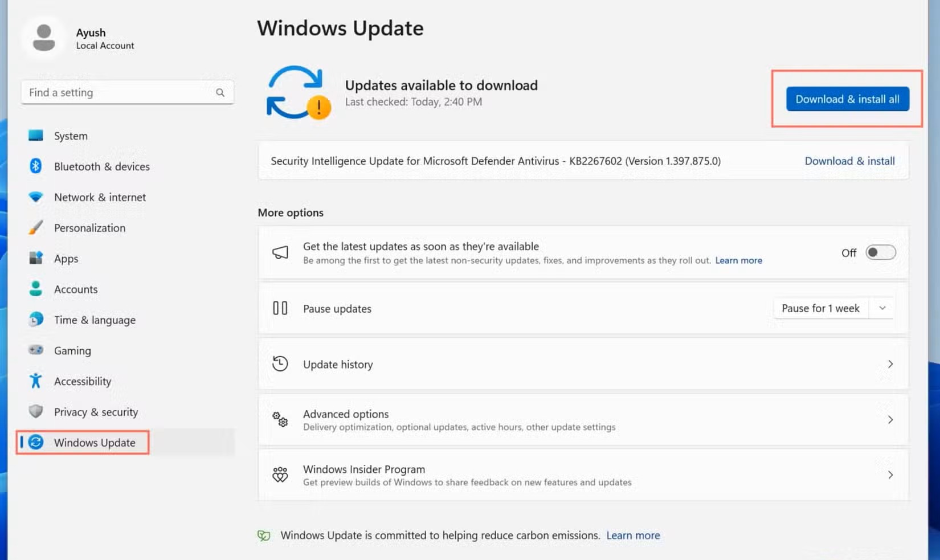
Task: Click the Network & internet icon
Action: (35, 197)
